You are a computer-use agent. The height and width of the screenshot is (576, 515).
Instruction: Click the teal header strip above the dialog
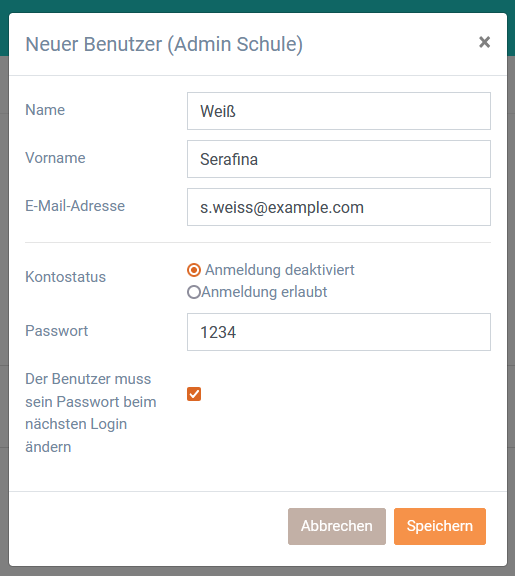tap(257, 6)
